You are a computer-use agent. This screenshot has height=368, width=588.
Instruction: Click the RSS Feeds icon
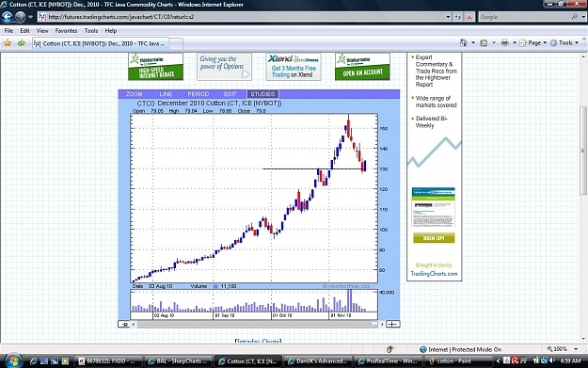[x=485, y=42]
